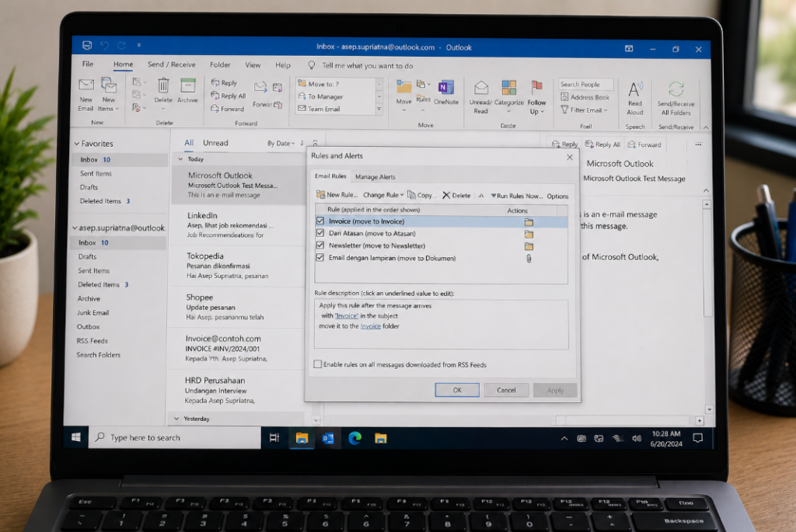Click Run Rules Now button

[x=517, y=196]
